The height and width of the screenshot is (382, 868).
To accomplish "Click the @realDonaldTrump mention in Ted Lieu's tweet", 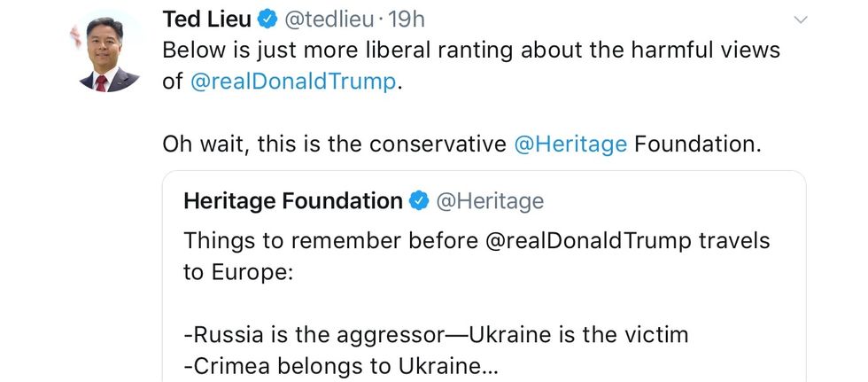I will 291,82.
